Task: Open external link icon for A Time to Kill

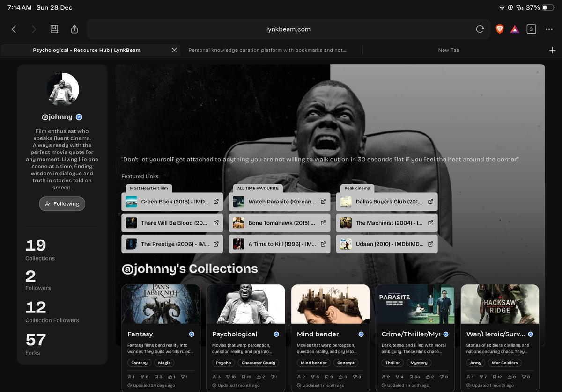Action: click(x=323, y=244)
